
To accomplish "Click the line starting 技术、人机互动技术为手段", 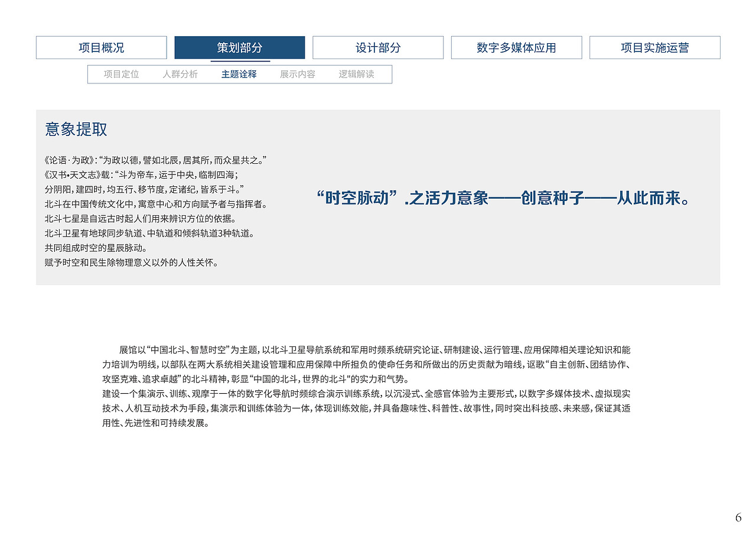I will pos(366,408).
